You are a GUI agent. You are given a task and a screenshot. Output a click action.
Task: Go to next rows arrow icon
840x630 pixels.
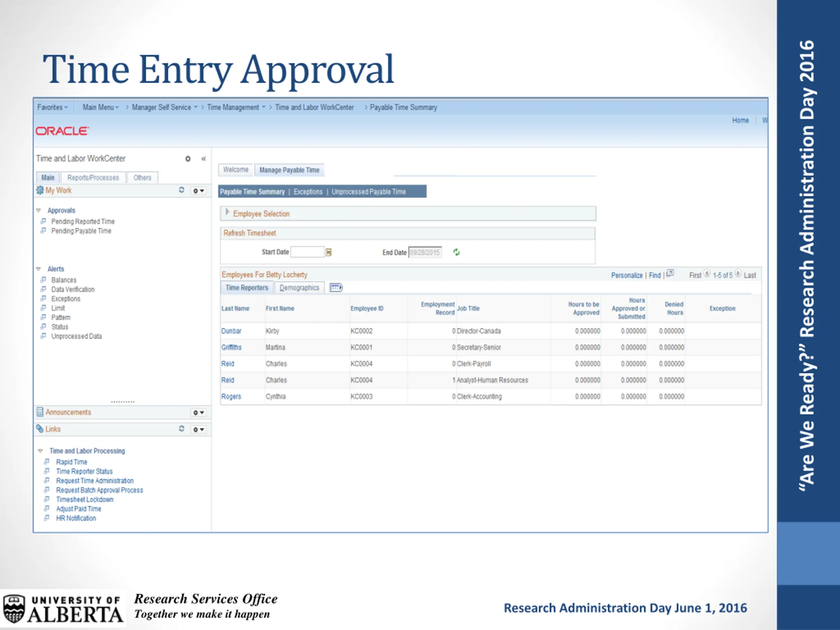pyautogui.click(x=738, y=273)
